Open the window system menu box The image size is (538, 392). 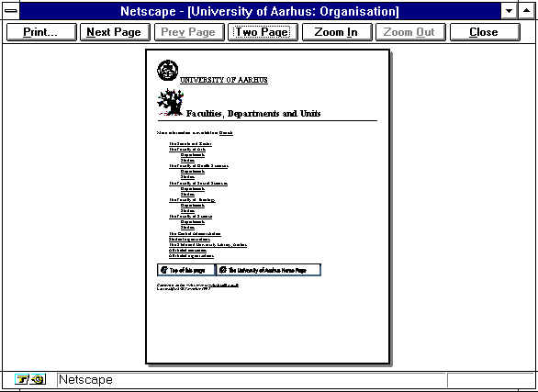(11, 11)
